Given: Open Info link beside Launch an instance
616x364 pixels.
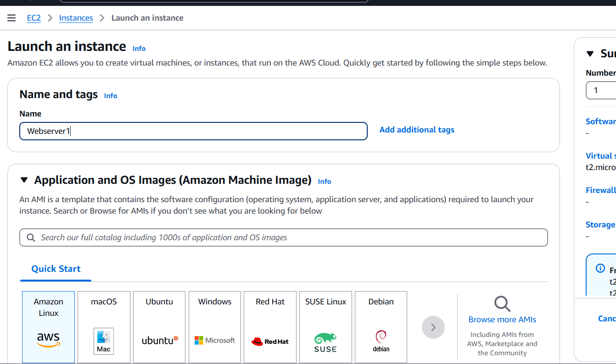Looking at the screenshot, I should pos(139,49).
